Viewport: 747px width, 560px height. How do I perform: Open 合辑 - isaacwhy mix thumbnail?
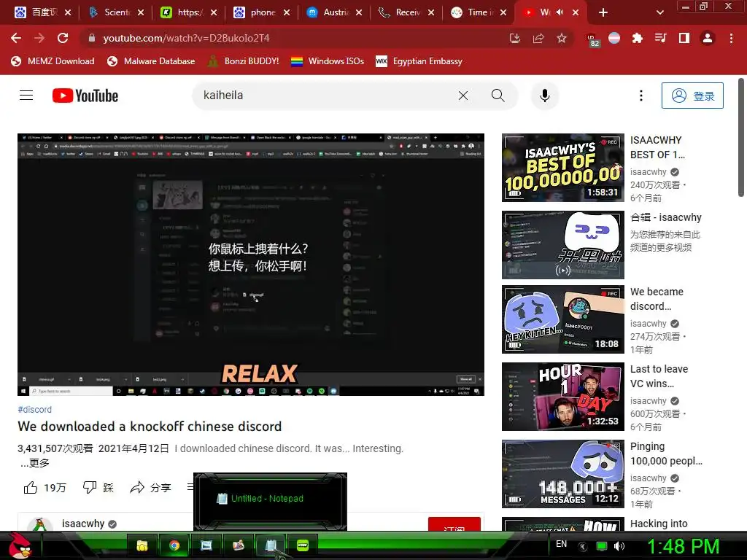563,245
